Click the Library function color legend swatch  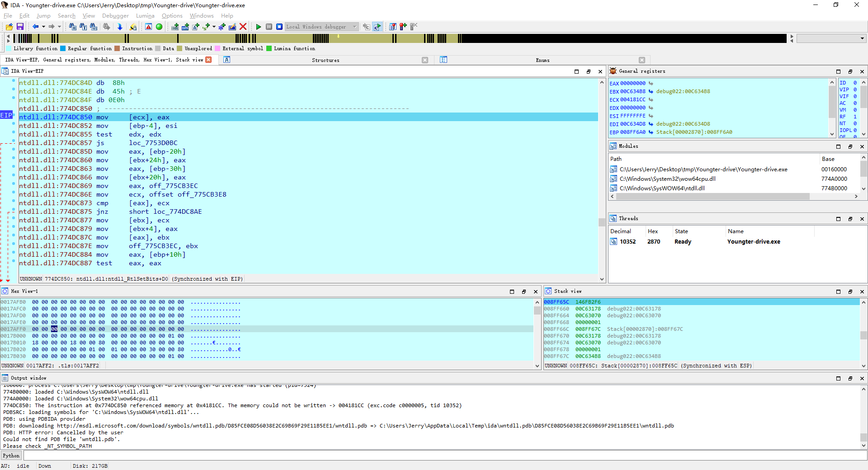tap(9, 48)
